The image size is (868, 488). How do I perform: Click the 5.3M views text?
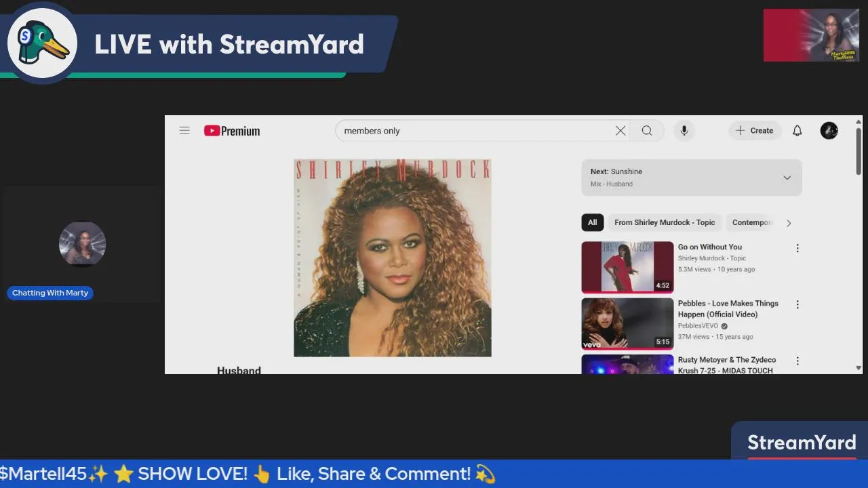click(x=694, y=269)
